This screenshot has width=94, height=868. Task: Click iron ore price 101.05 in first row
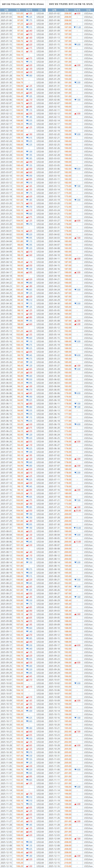(20, 14)
